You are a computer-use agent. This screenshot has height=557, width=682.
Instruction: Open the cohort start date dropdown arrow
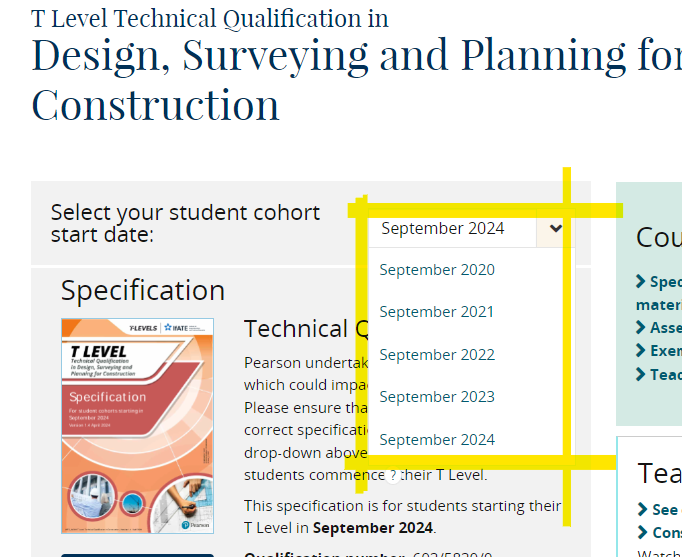[x=555, y=229]
